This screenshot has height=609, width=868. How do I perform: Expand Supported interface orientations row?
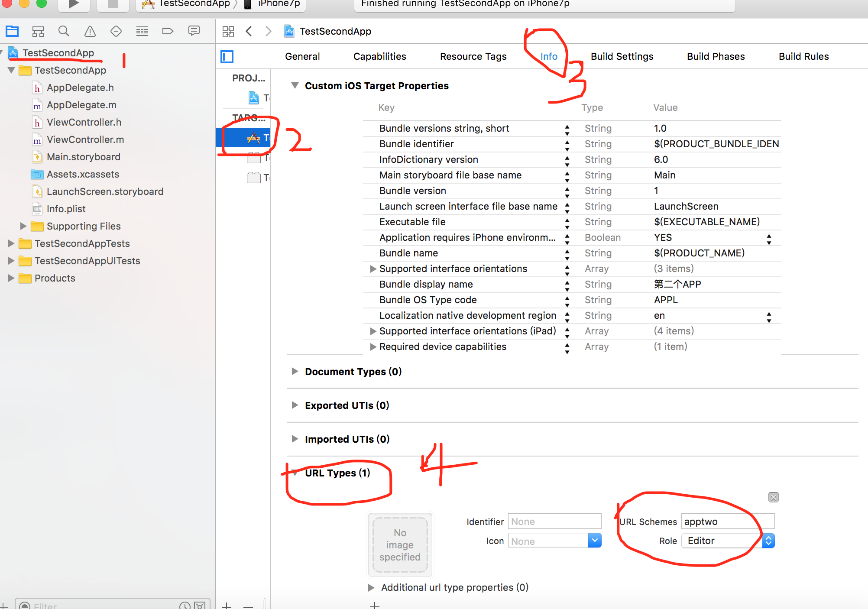373,269
